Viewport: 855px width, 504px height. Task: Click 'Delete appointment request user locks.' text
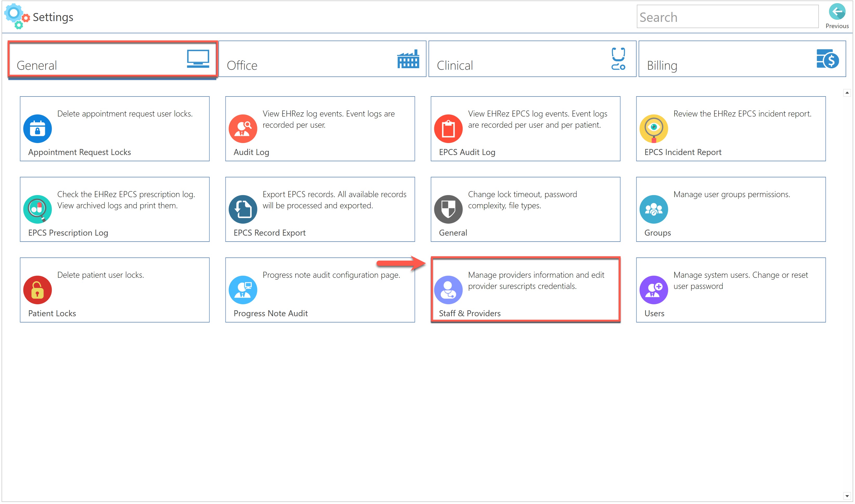tap(125, 114)
